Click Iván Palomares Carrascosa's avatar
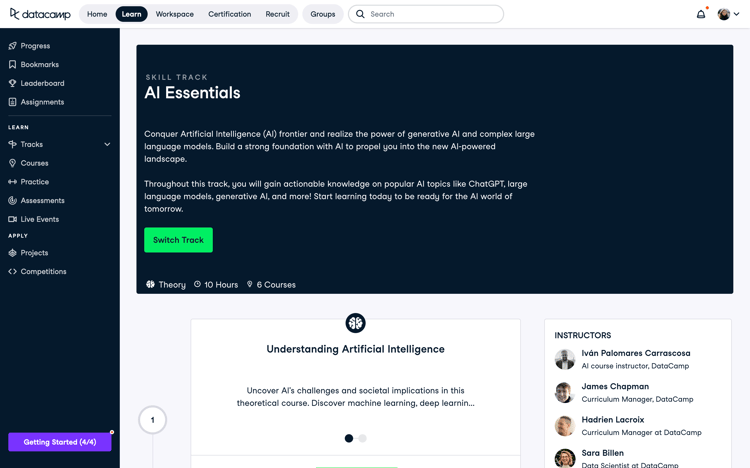This screenshot has width=750, height=468. click(x=565, y=359)
